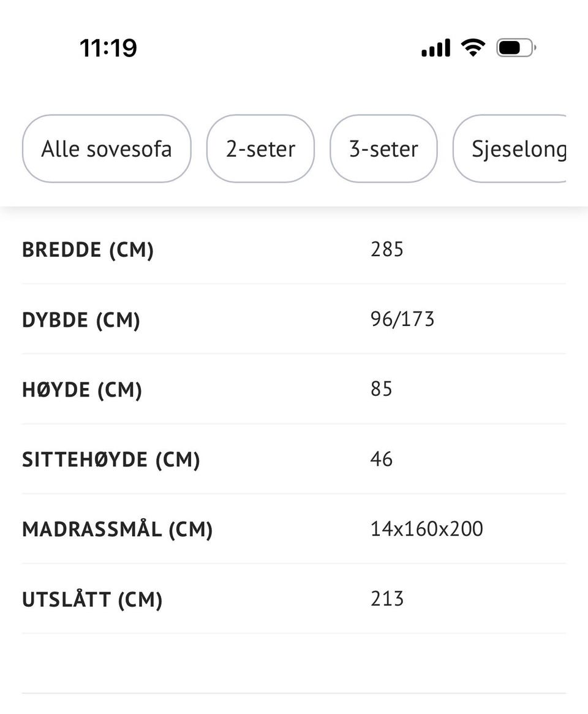Choose the "Sjeselong" filter chip

[x=514, y=149]
